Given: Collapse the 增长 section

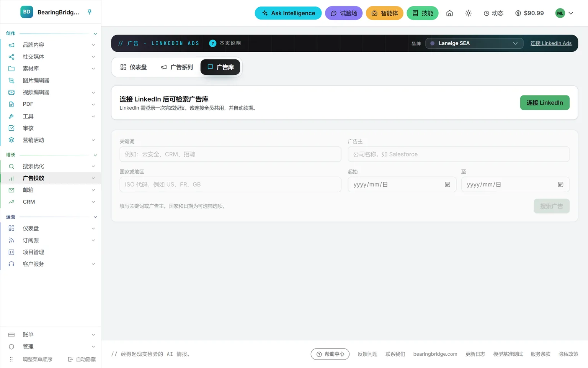Looking at the screenshot, I should click(x=95, y=155).
